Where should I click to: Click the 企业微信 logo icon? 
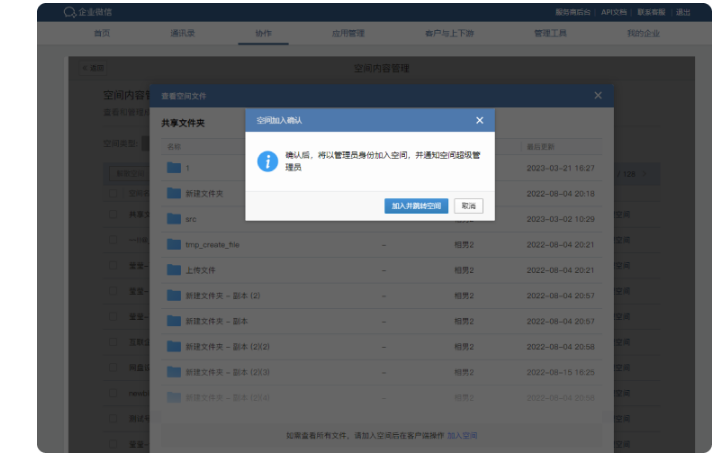click(x=69, y=13)
